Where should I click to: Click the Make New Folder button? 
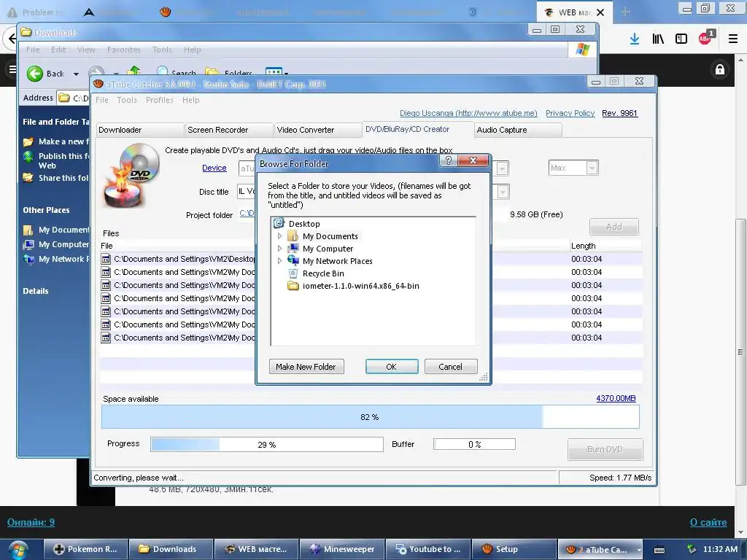click(x=306, y=367)
